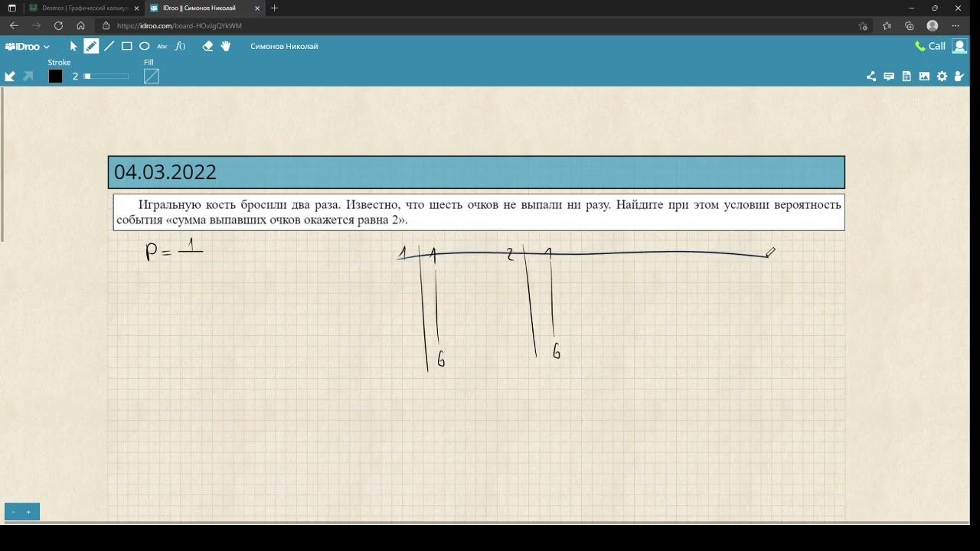Select the Ellipse shape tool

[144, 46]
